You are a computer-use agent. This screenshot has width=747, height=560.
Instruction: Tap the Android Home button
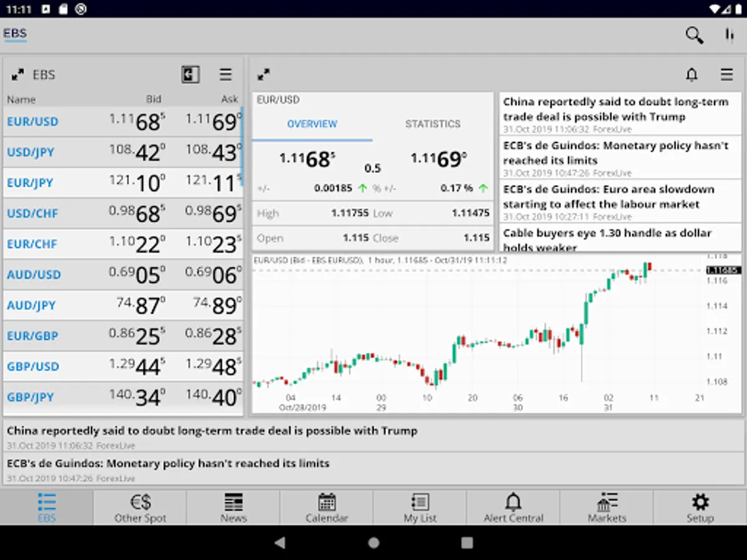coord(374,543)
